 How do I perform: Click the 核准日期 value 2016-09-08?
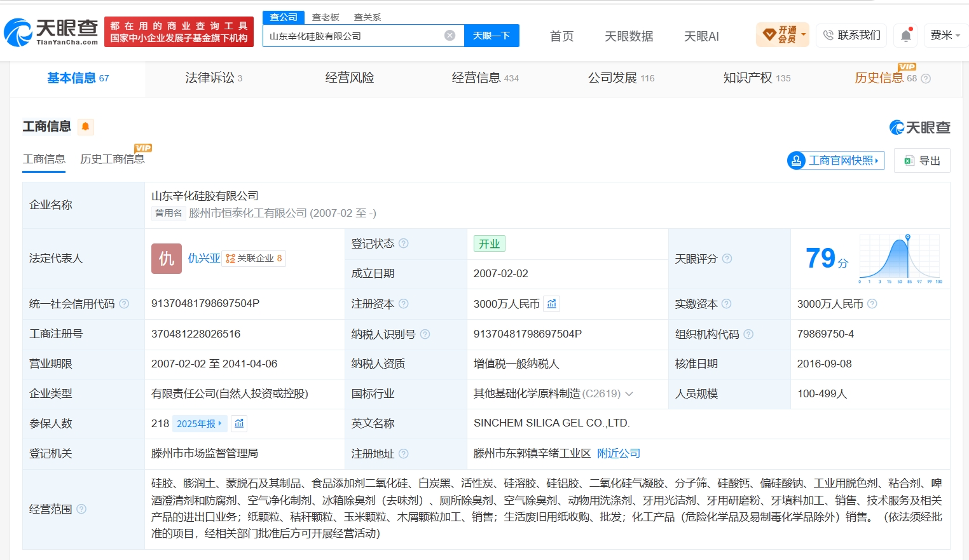[825, 364]
